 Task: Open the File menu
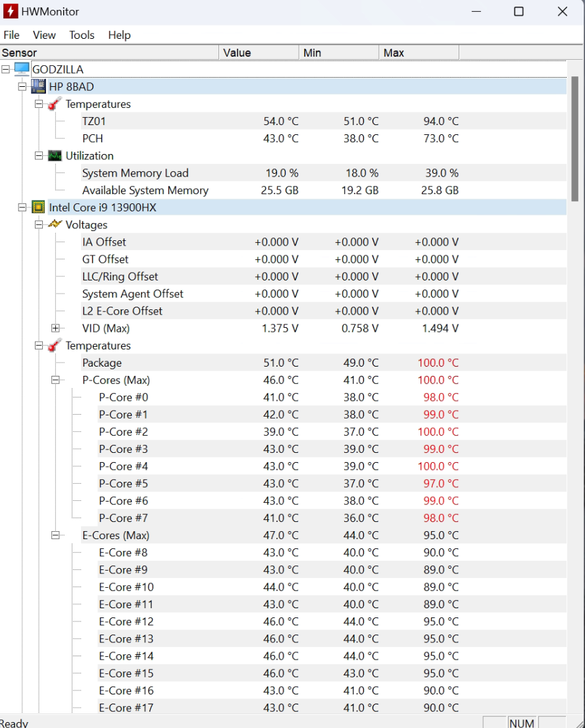coord(12,35)
